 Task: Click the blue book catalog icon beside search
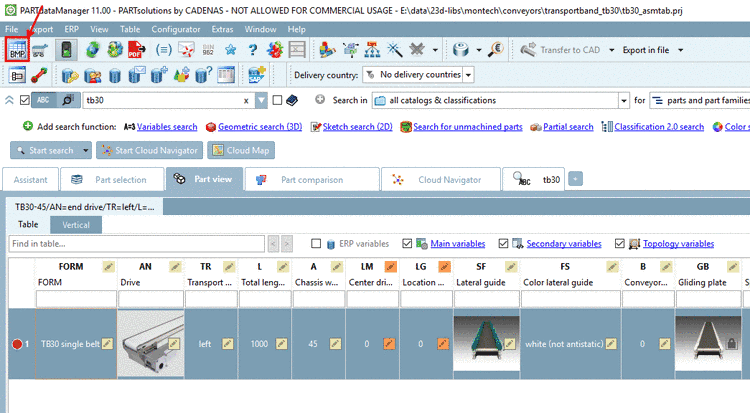click(292, 100)
